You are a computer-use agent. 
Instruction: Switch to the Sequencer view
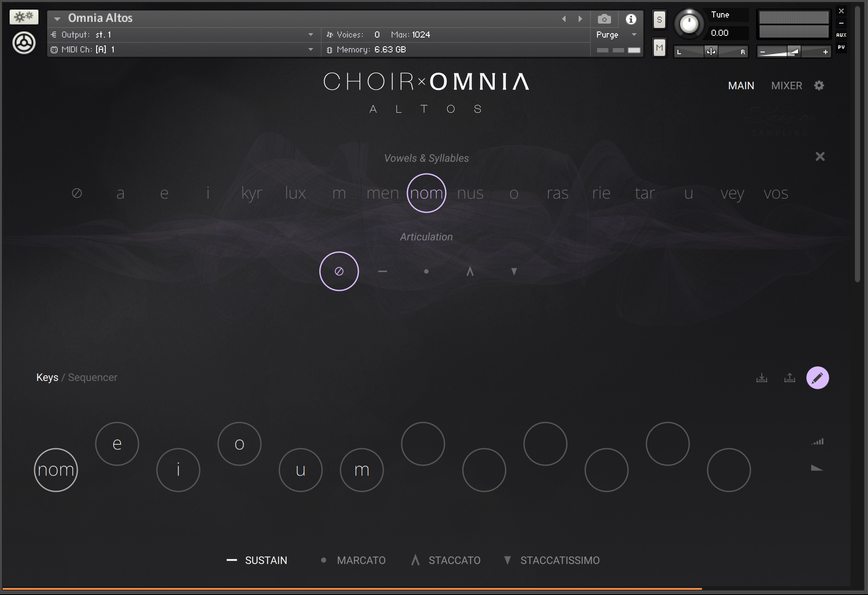(x=92, y=377)
